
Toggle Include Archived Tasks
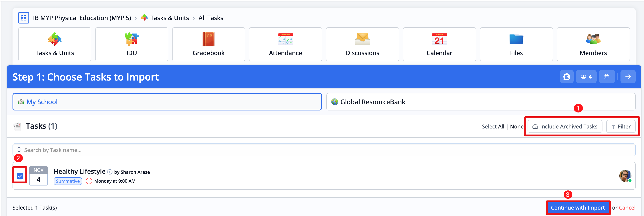click(565, 127)
